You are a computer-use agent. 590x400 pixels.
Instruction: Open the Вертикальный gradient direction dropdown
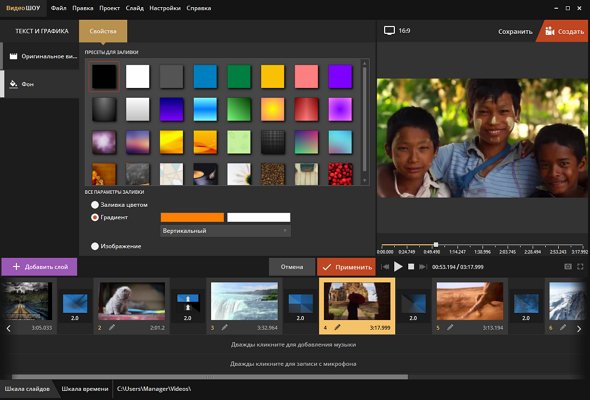coord(225,231)
